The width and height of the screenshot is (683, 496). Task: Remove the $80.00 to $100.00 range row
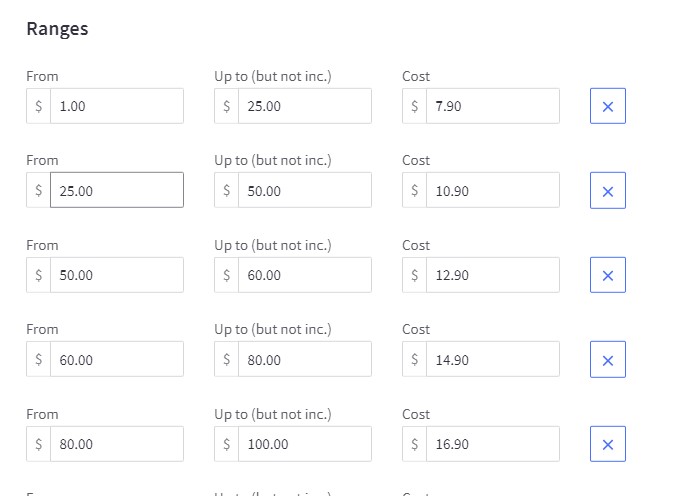pyautogui.click(x=607, y=444)
